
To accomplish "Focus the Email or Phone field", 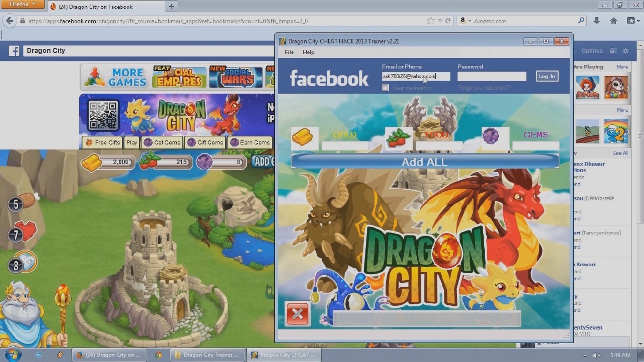I will 416,76.
